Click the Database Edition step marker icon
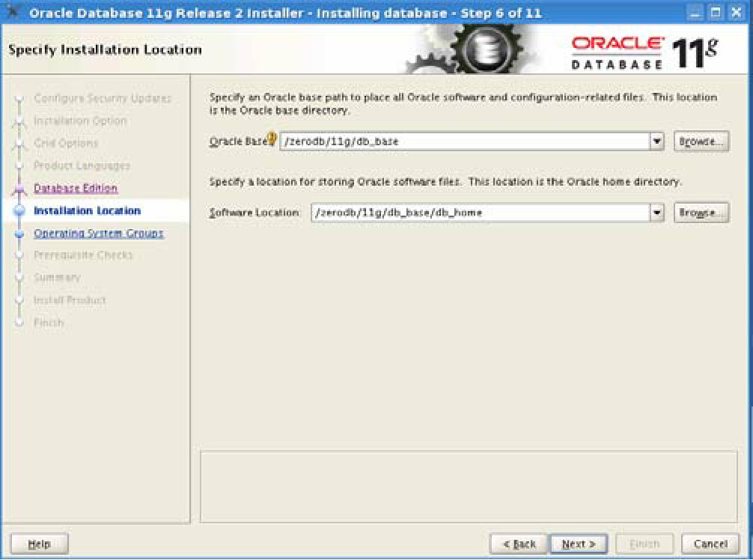The width and height of the screenshot is (753, 560). click(x=19, y=189)
